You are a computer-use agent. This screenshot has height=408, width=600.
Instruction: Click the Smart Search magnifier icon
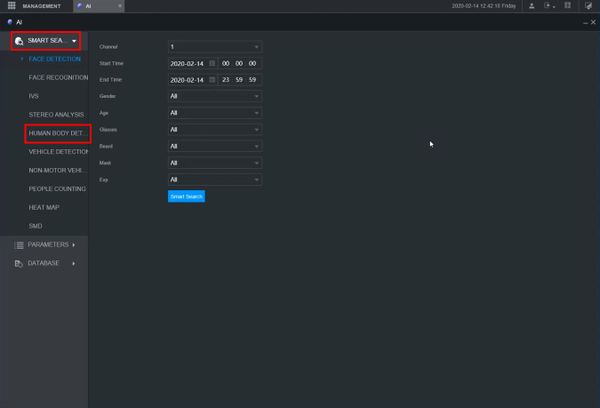pos(19,41)
